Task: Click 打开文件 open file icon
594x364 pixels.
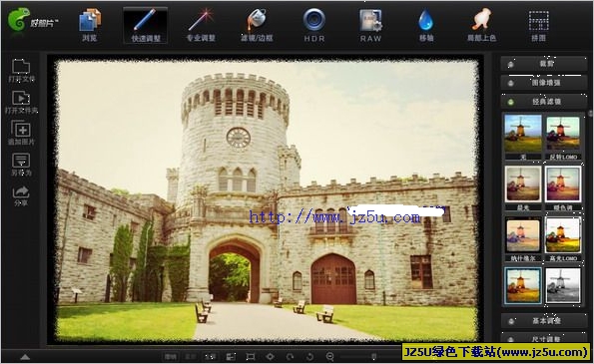Action: [x=21, y=71]
